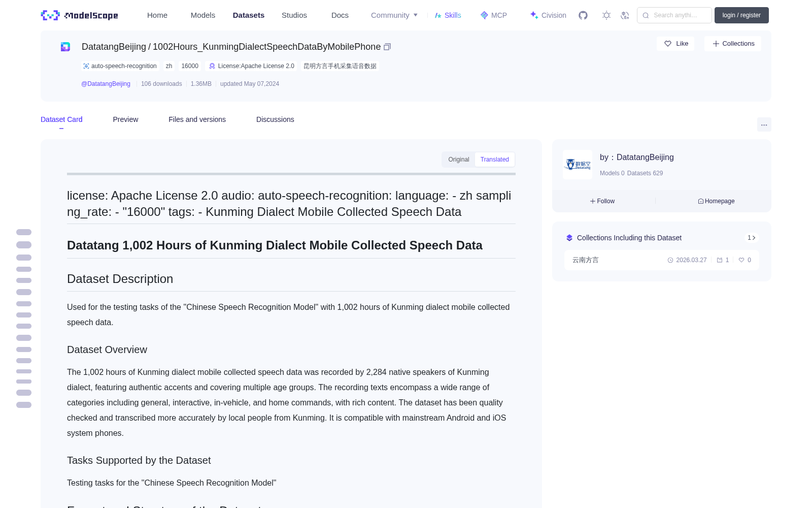
Task: Click the Datasets 629 count
Action: point(645,173)
